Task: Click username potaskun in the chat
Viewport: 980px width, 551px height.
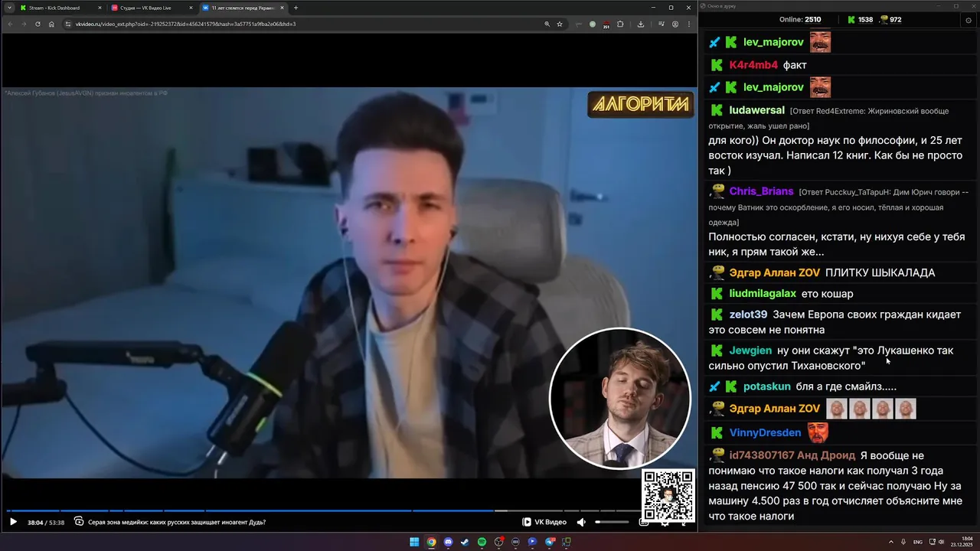Action: click(766, 386)
